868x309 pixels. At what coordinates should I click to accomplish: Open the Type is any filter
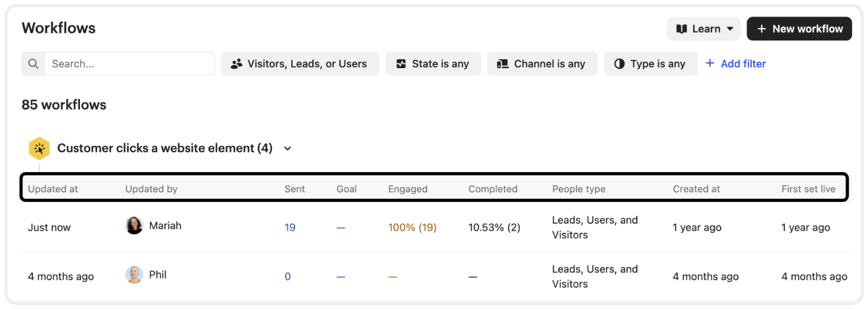tap(650, 64)
